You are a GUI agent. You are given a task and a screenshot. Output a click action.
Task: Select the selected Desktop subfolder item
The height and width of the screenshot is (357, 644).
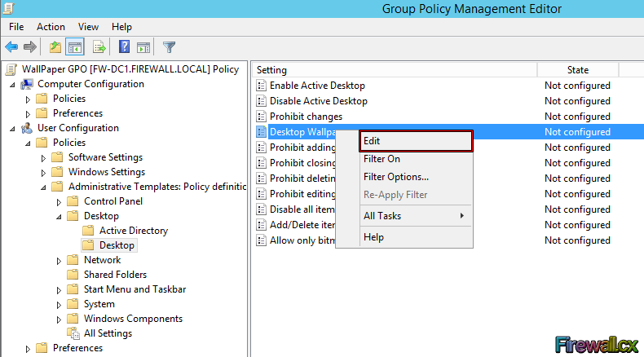click(x=117, y=245)
